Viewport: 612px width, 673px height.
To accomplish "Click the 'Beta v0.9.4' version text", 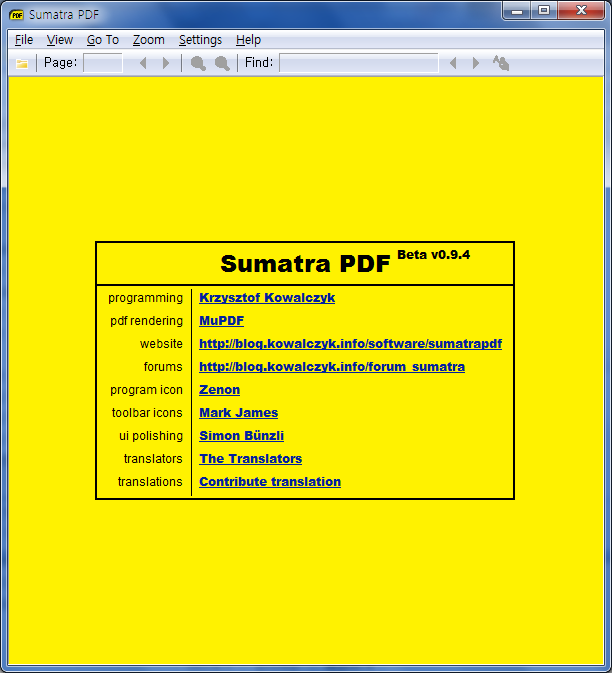I will click(x=433, y=255).
